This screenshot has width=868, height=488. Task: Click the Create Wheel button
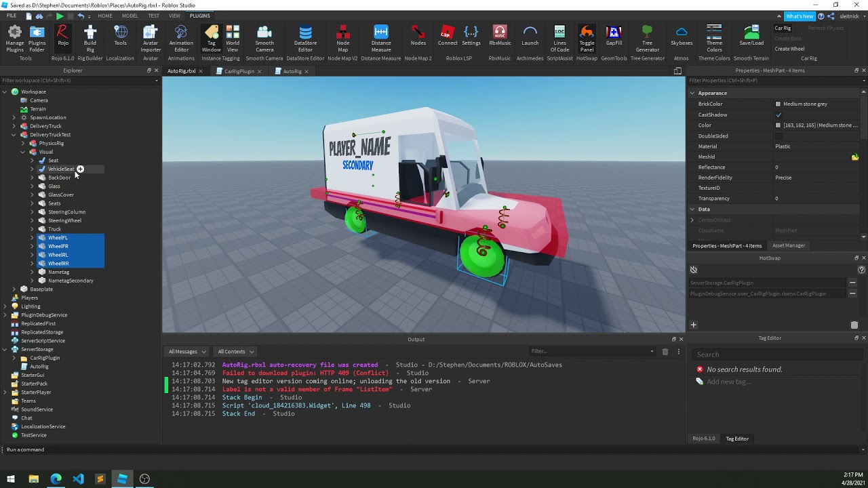[x=789, y=49]
